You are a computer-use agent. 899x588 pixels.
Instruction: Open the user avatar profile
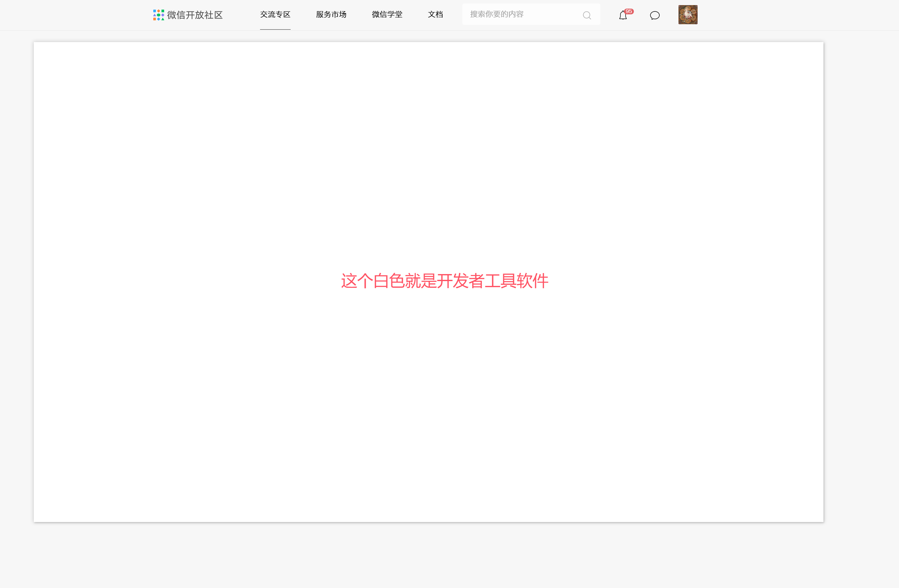(x=688, y=15)
